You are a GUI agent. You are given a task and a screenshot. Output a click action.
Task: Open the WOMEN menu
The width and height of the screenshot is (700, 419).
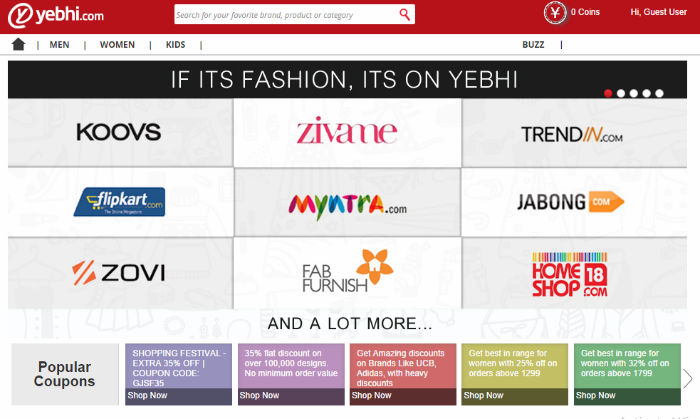[117, 45]
